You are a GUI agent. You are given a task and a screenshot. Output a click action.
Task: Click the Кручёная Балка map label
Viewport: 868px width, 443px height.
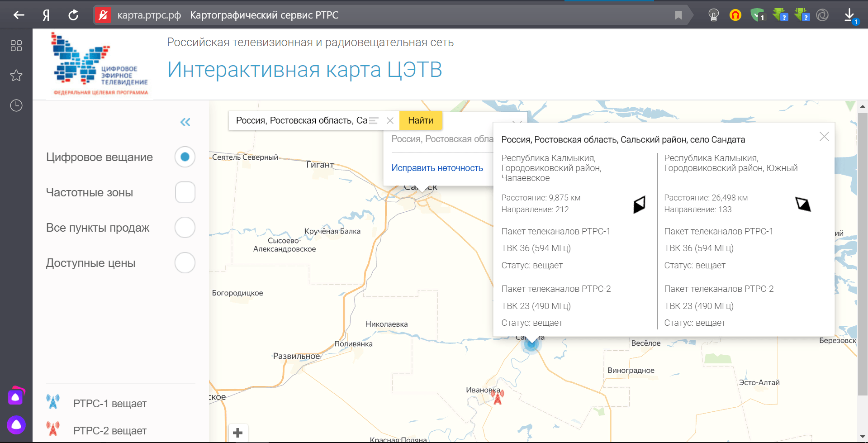[332, 231]
